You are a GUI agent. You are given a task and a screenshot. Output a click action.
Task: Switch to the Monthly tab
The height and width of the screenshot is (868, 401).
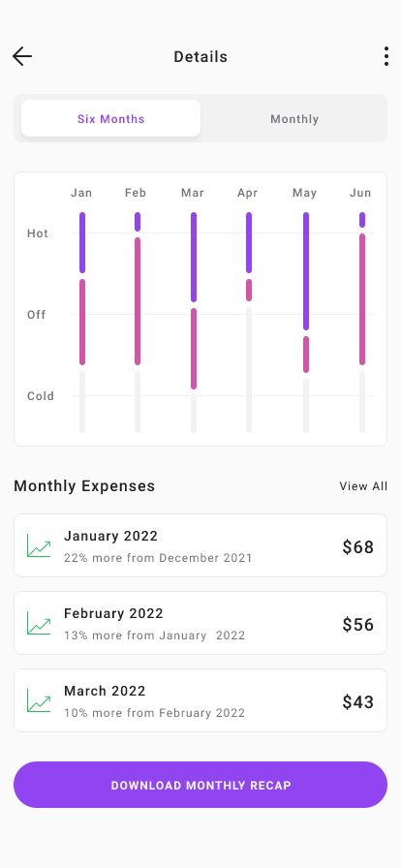pyautogui.click(x=294, y=118)
